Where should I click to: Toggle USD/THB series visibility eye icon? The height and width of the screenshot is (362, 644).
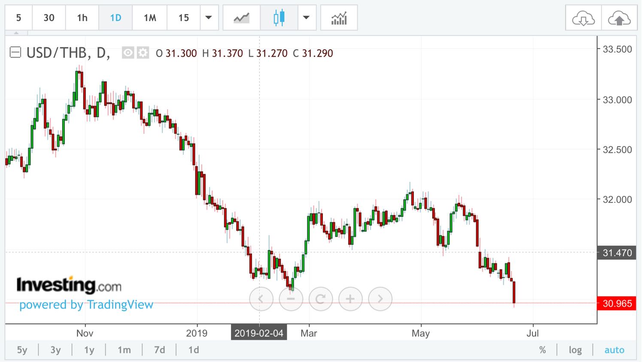point(128,53)
